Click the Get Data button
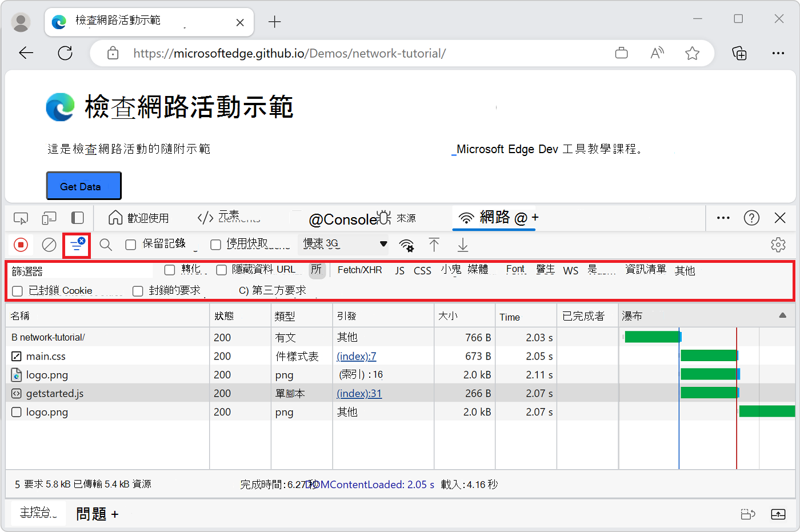This screenshot has height=532, width=800. pyautogui.click(x=83, y=185)
